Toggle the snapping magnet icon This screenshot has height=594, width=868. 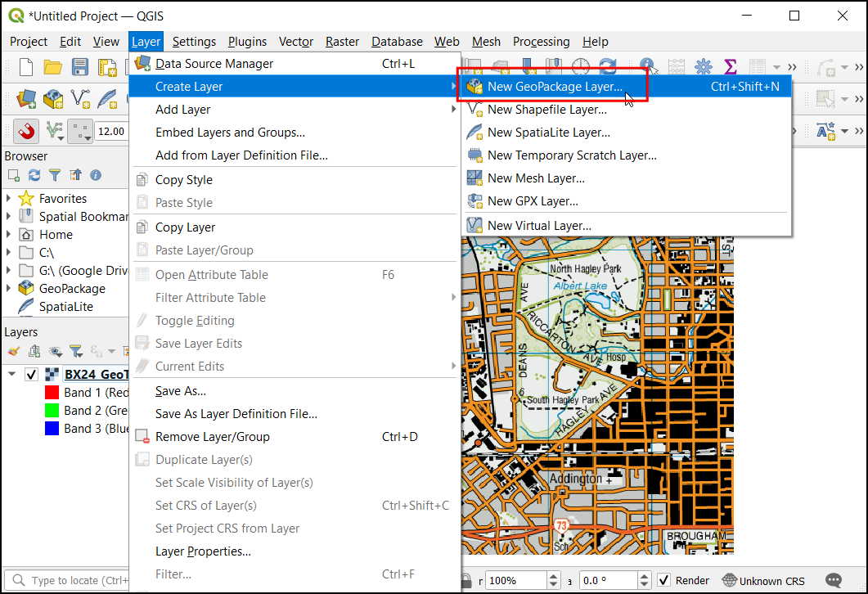(x=26, y=131)
